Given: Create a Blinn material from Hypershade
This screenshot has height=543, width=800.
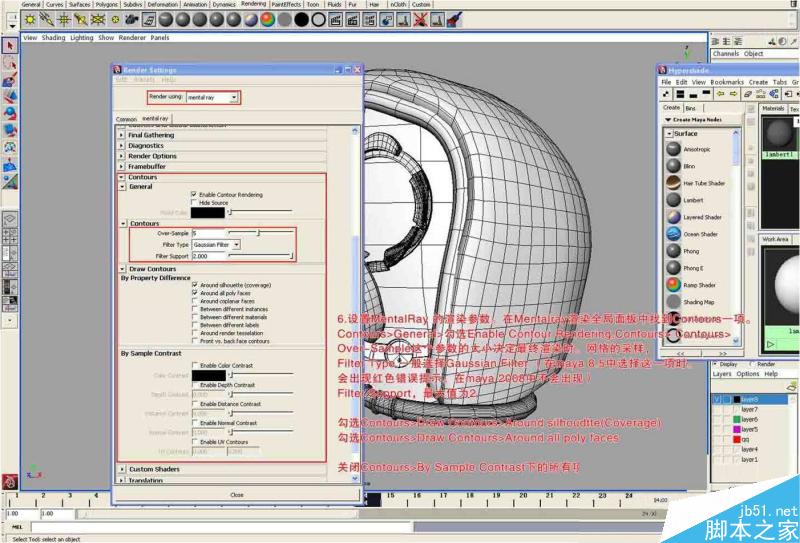Looking at the screenshot, I should click(x=675, y=165).
